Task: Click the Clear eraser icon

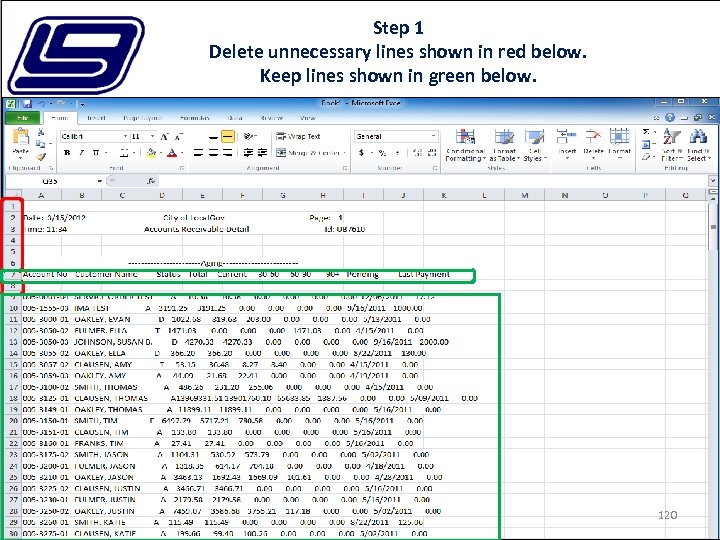Action: (646, 157)
